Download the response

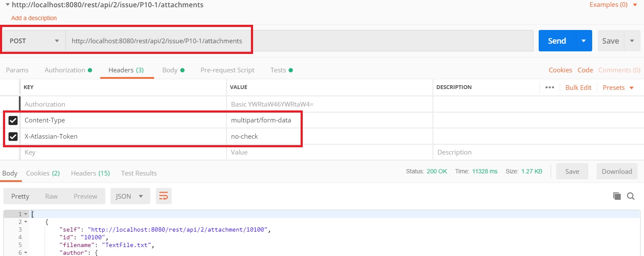click(617, 171)
